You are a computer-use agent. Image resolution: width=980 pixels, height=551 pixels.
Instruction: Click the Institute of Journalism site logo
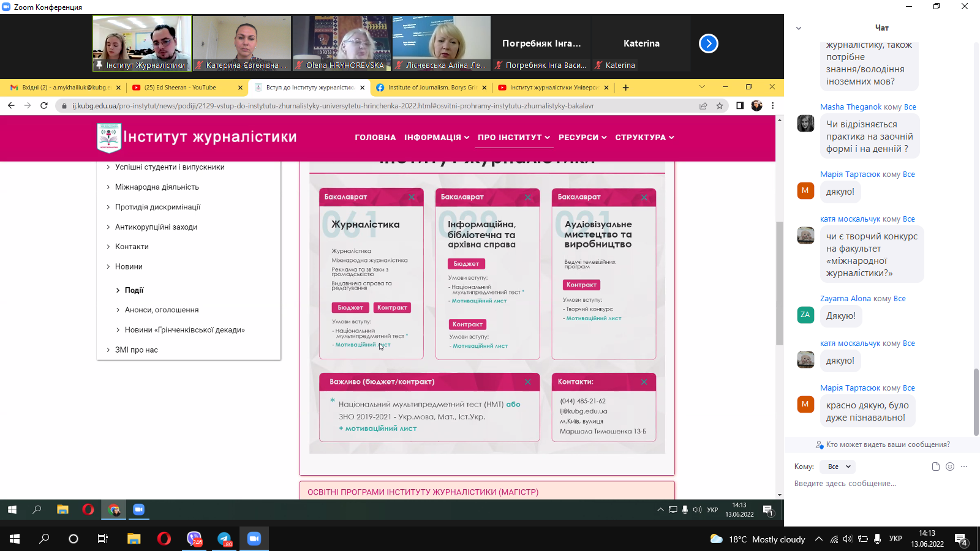pyautogui.click(x=109, y=137)
